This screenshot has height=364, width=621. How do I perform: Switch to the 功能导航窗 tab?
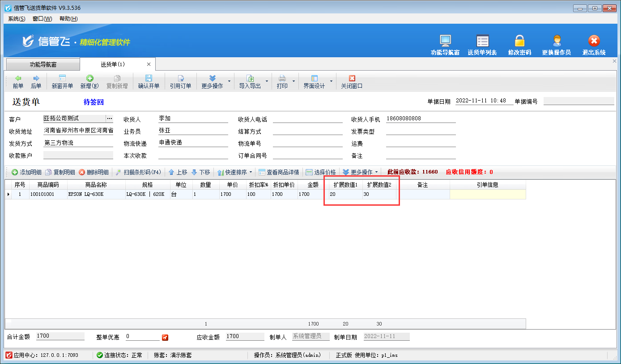pos(43,64)
